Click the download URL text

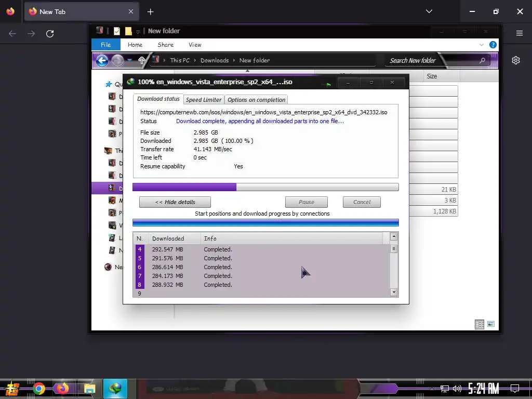tap(263, 112)
